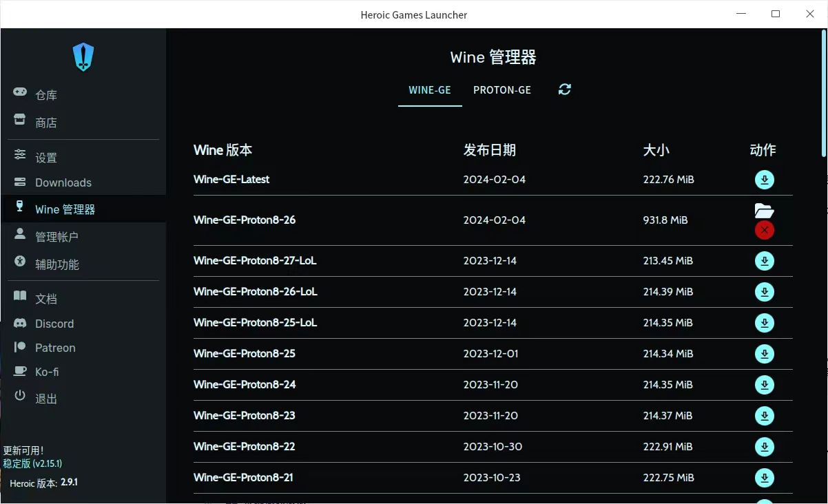
Task: Click the Discord logo icon
Action: point(20,323)
